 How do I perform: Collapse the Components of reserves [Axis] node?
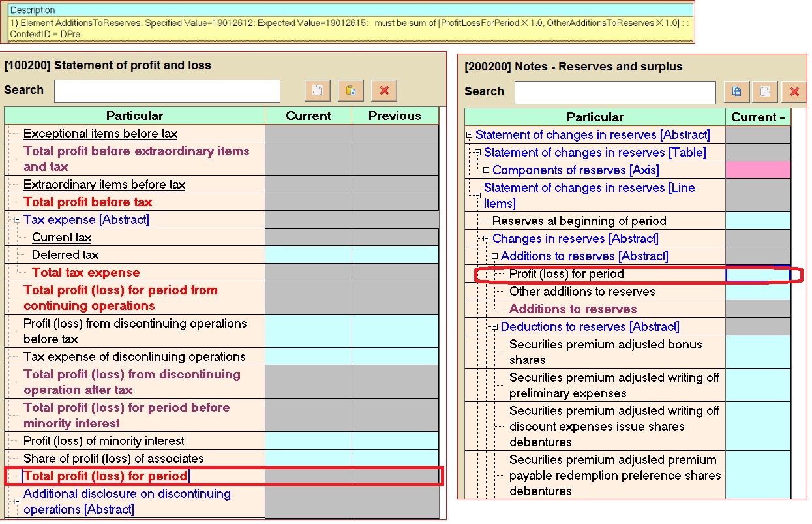[486, 170]
